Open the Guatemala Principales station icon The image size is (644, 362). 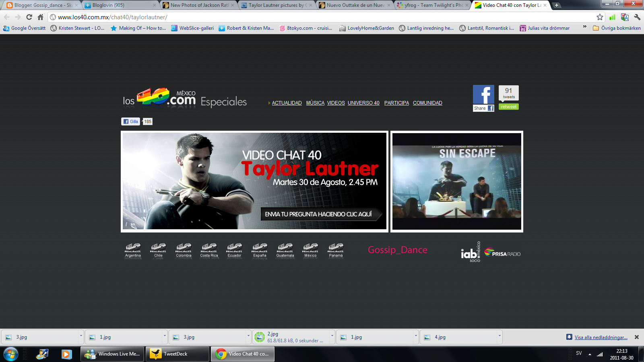point(285,250)
